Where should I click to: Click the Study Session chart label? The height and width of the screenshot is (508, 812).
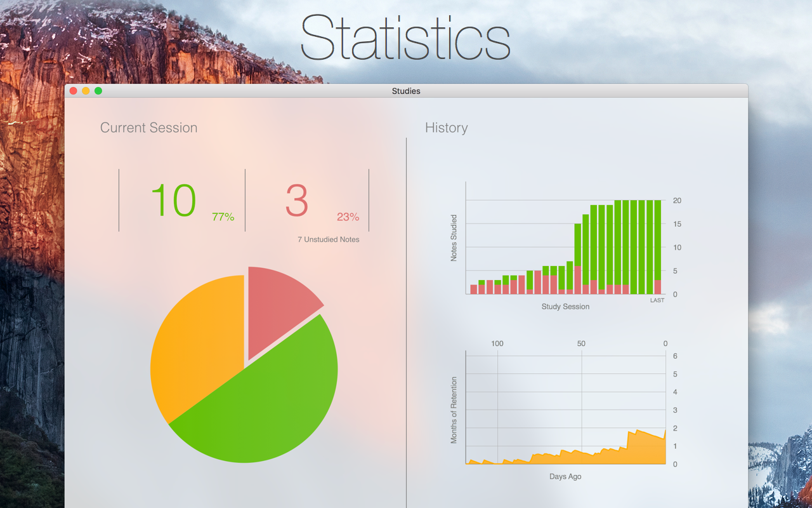pos(565,307)
